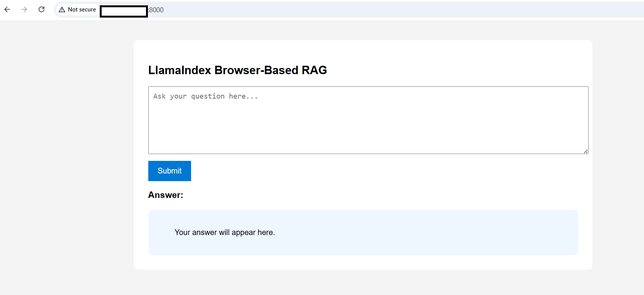
Task: Reload the page with the refresh icon
Action: click(x=42, y=10)
